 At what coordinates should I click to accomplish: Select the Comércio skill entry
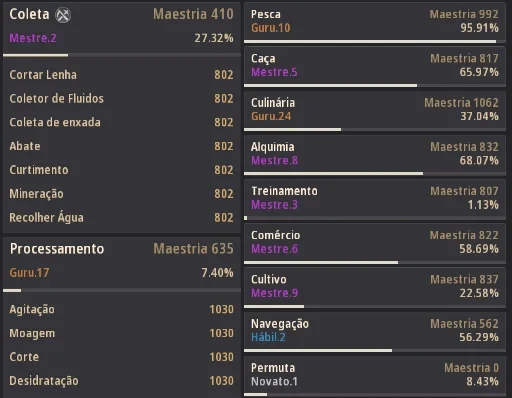coord(375,244)
